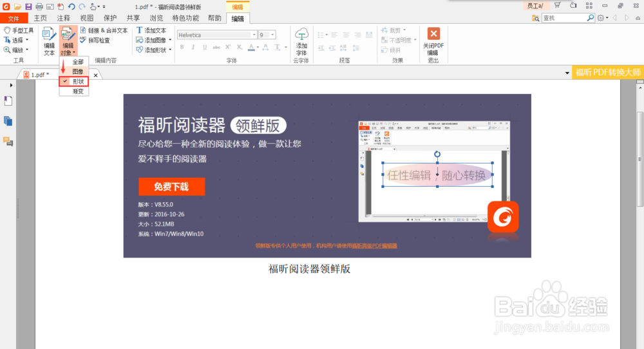Select the 1.pdf document tab
The height and width of the screenshot is (349, 644).
[40, 75]
